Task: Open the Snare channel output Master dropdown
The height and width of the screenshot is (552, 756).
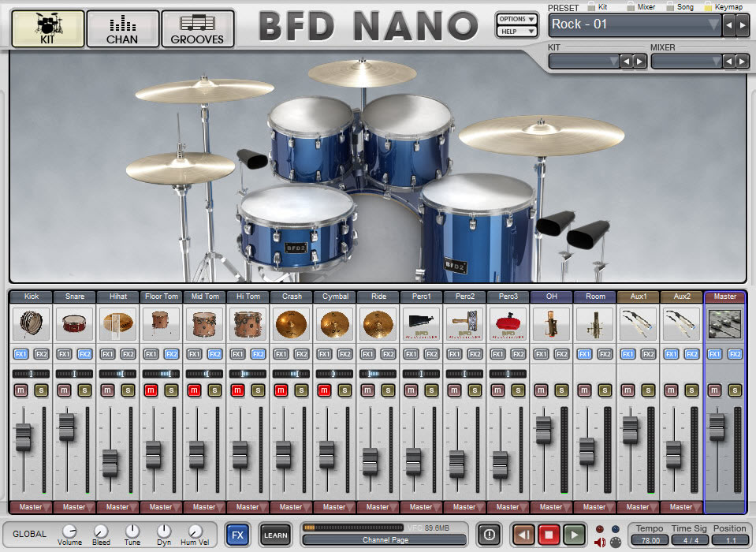Action: pyautogui.click(x=74, y=507)
